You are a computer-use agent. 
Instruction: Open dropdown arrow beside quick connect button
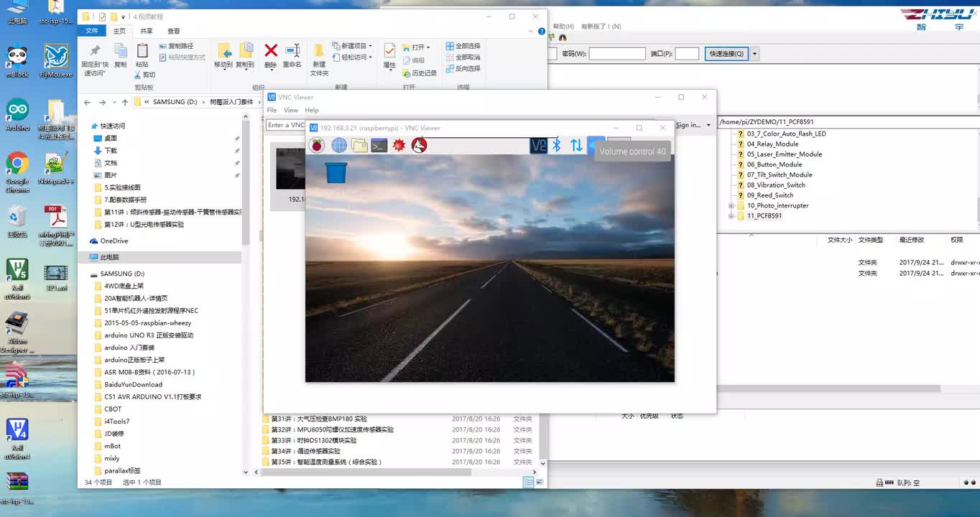[x=754, y=54]
